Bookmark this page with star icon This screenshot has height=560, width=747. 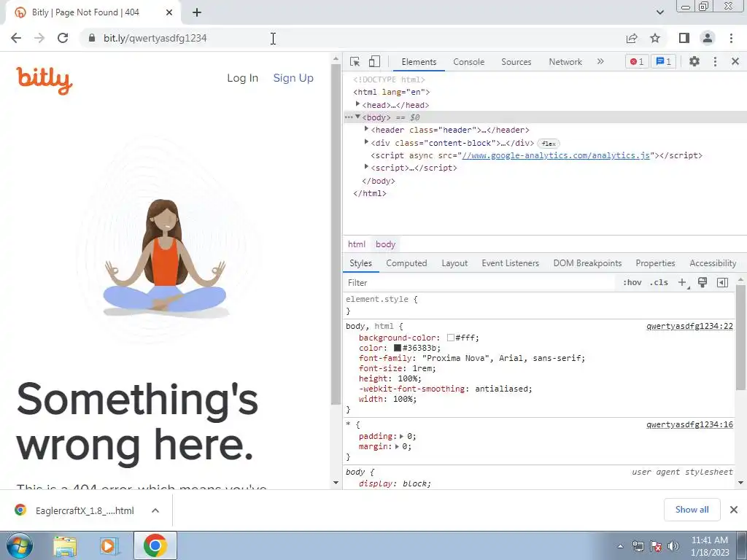[x=655, y=38]
